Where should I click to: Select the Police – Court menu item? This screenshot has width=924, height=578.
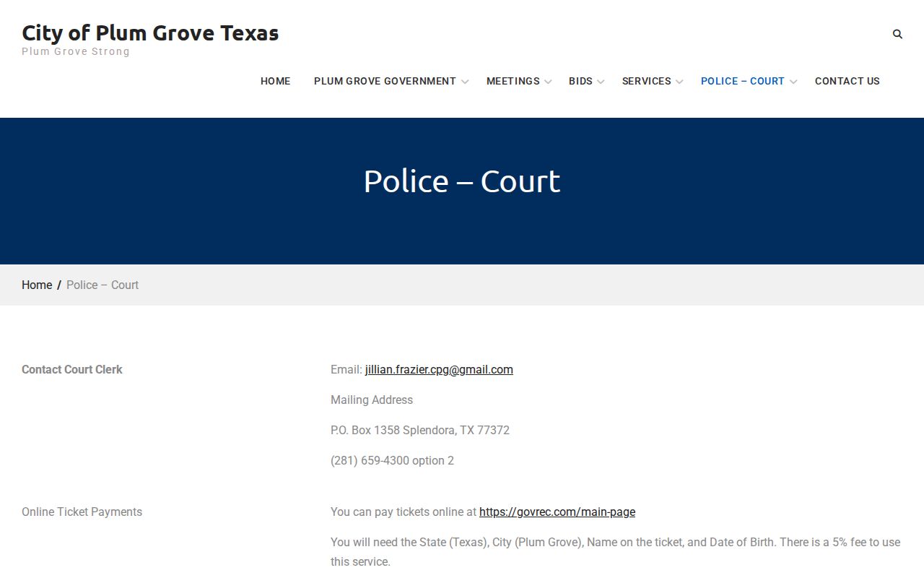tap(743, 81)
